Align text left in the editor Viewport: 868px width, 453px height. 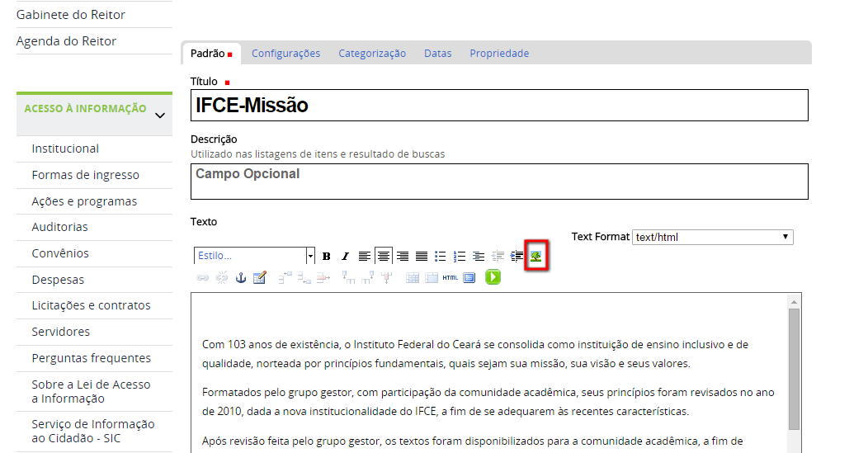364,256
